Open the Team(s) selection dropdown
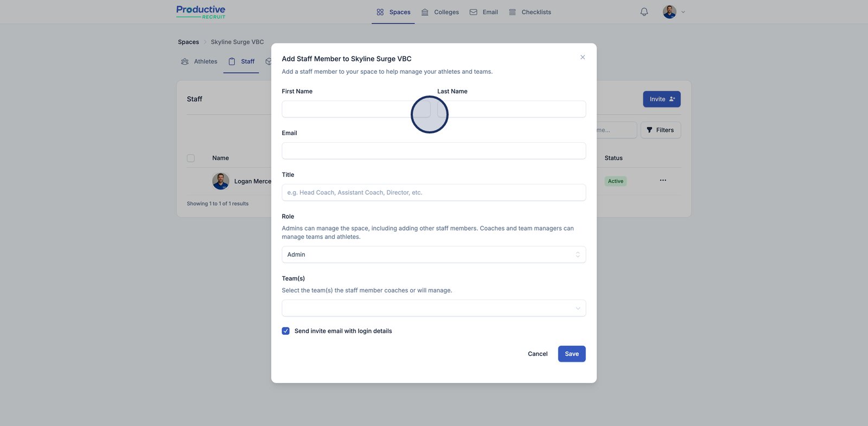 click(x=433, y=308)
